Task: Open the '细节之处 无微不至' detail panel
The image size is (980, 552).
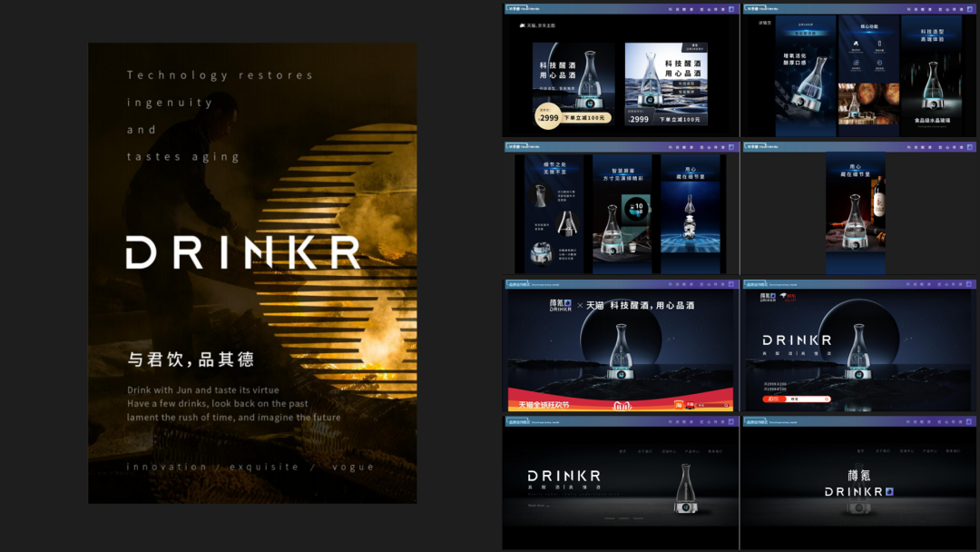Action: pos(554,213)
